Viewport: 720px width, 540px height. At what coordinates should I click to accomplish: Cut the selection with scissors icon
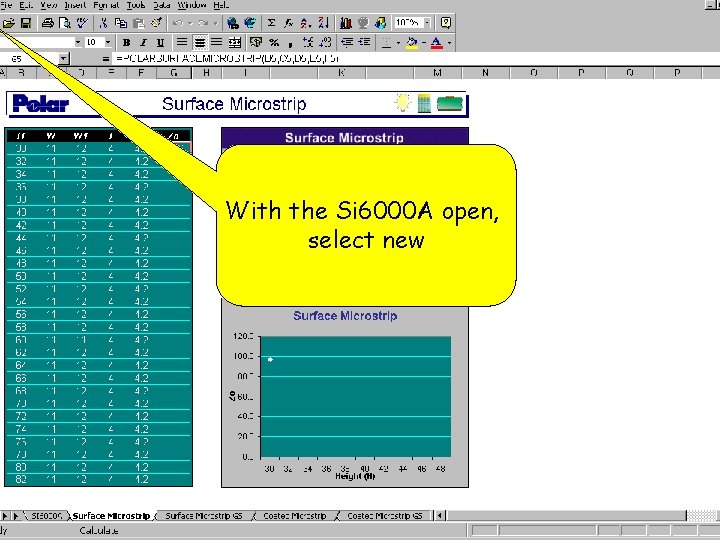[103, 23]
